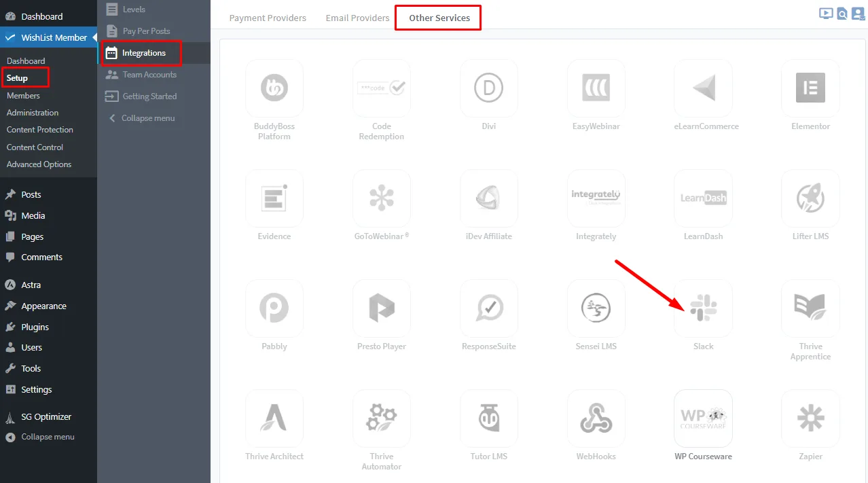This screenshot has height=483, width=868.
Task: Open the WP Courseware integration
Action: click(x=704, y=418)
